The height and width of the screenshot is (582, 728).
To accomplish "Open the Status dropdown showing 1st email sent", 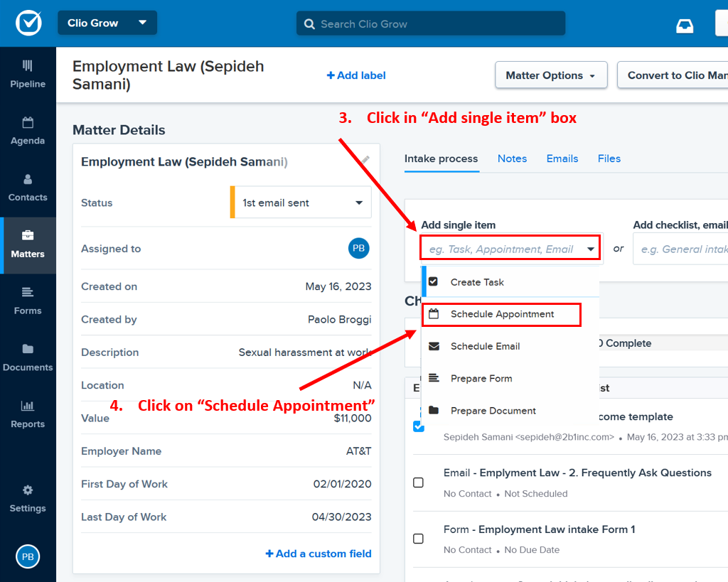I will 301,203.
